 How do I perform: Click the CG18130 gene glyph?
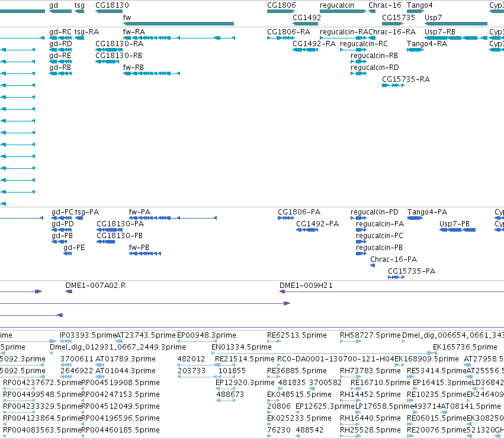pos(109,11)
